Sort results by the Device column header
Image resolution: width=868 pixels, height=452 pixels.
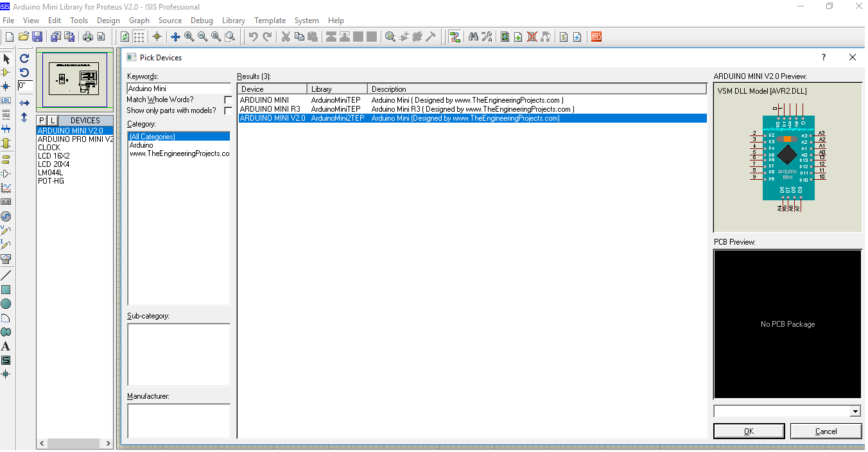pos(272,89)
